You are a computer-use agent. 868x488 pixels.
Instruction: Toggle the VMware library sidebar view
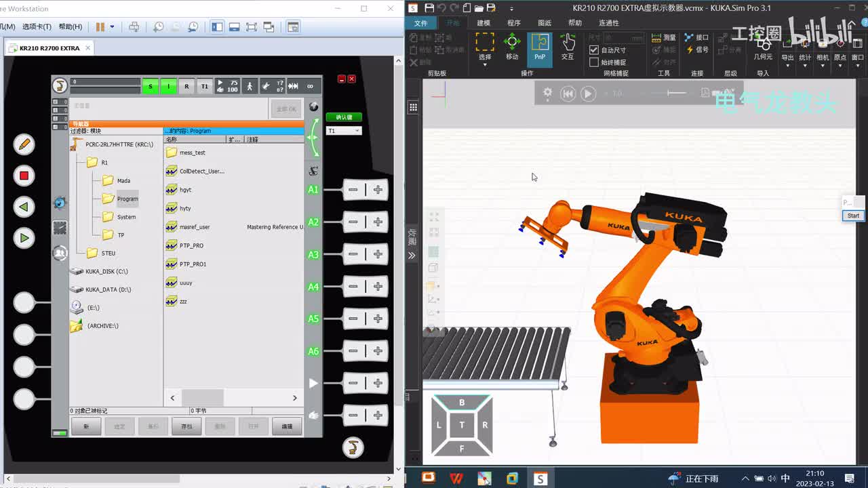pyautogui.click(x=217, y=27)
